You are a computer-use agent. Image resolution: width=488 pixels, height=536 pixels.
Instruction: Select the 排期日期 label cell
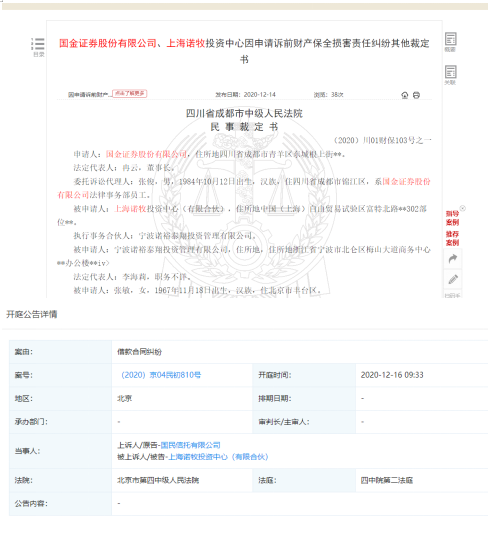click(x=304, y=399)
